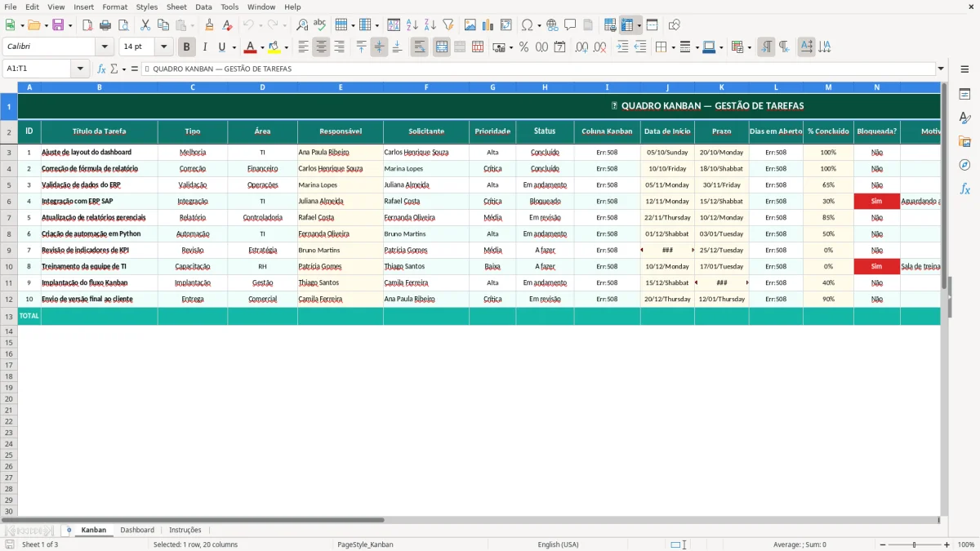Add a decimal place

tap(582, 47)
